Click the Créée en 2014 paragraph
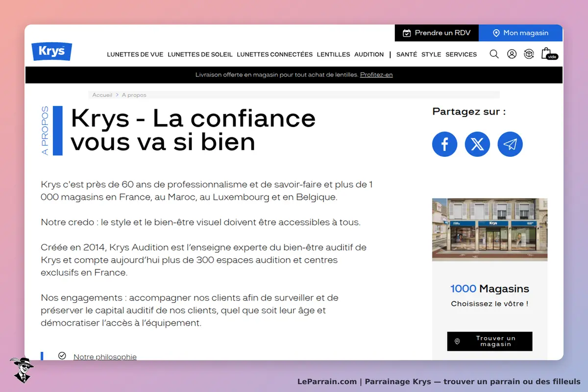Viewport: 588px width, 392px height. (203, 260)
